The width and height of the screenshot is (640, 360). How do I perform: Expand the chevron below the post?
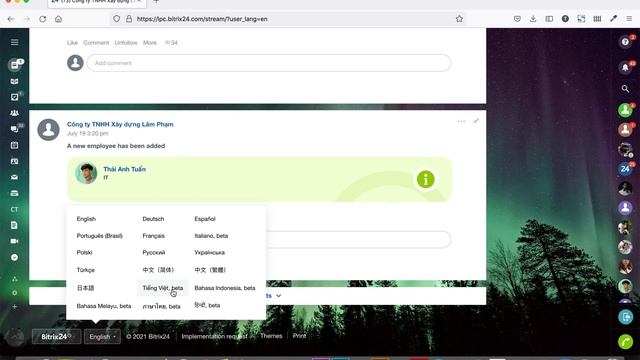(278, 296)
